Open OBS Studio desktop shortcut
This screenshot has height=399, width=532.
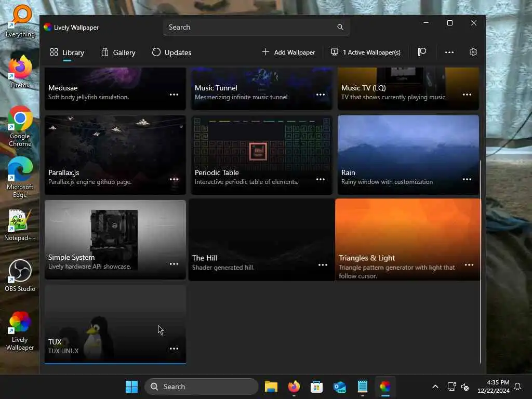pyautogui.click(x=20, y=275)
